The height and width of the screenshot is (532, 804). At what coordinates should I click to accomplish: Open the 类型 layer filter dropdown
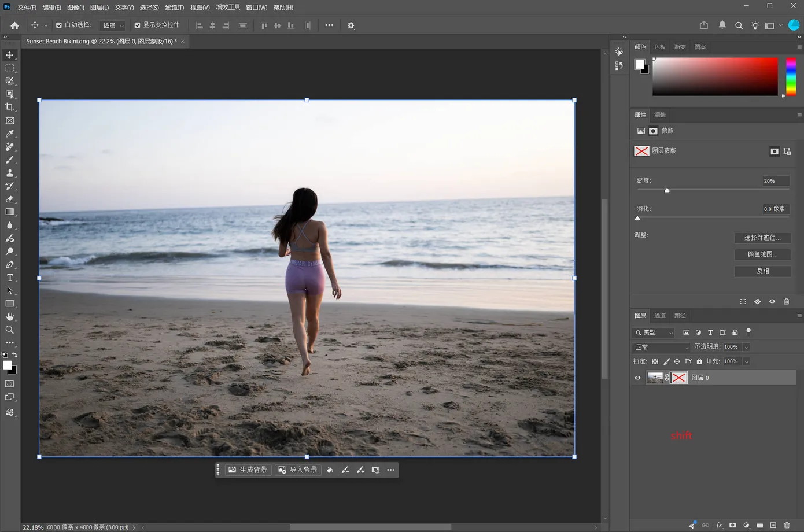click(x=654, y=332)
